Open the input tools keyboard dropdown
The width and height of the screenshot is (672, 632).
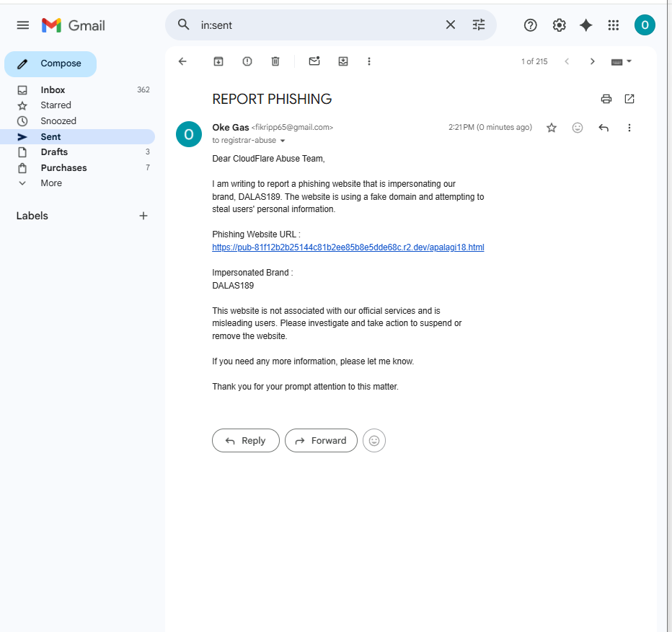621,62
